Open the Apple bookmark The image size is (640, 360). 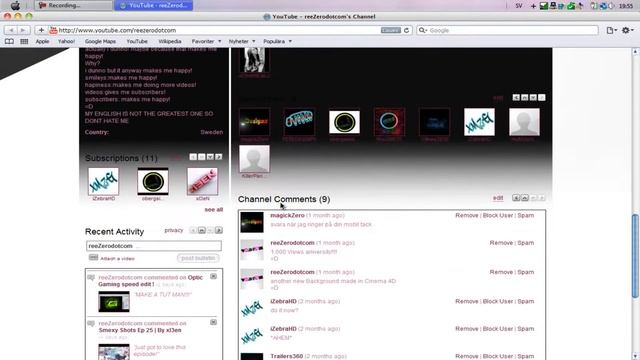pos(42,41)
